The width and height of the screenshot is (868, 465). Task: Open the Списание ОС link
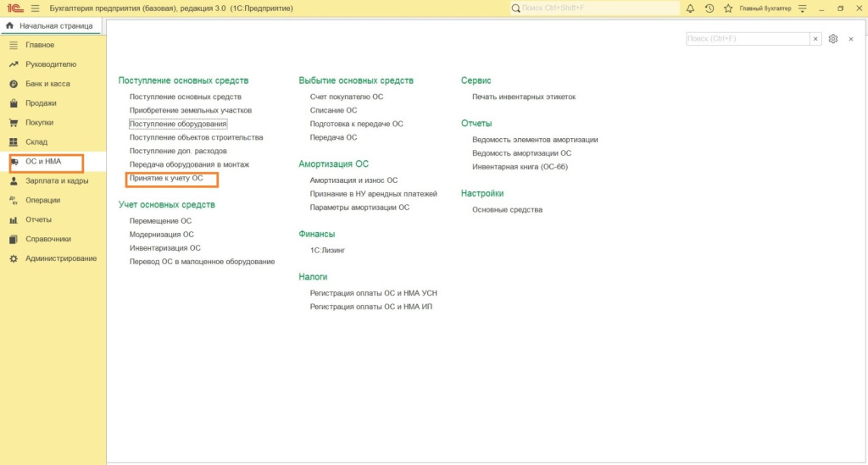[333, 110]
